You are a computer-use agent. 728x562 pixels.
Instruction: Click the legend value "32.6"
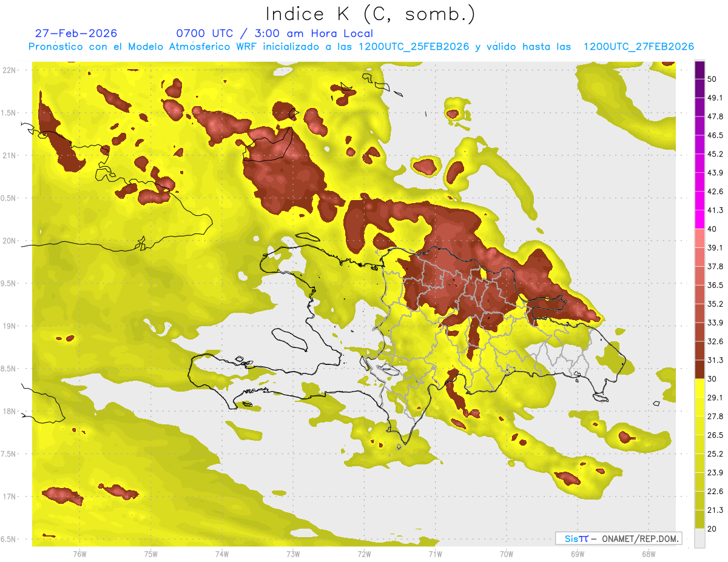[x=715, y=341]
